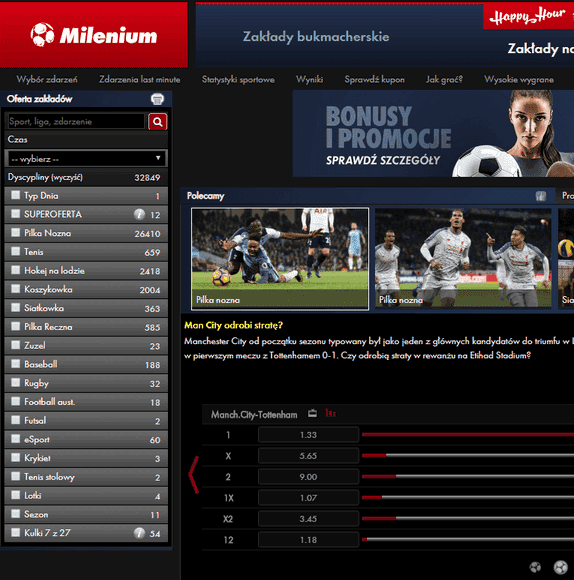Open the Liverpool players football thumbnail

coord(463,258)
